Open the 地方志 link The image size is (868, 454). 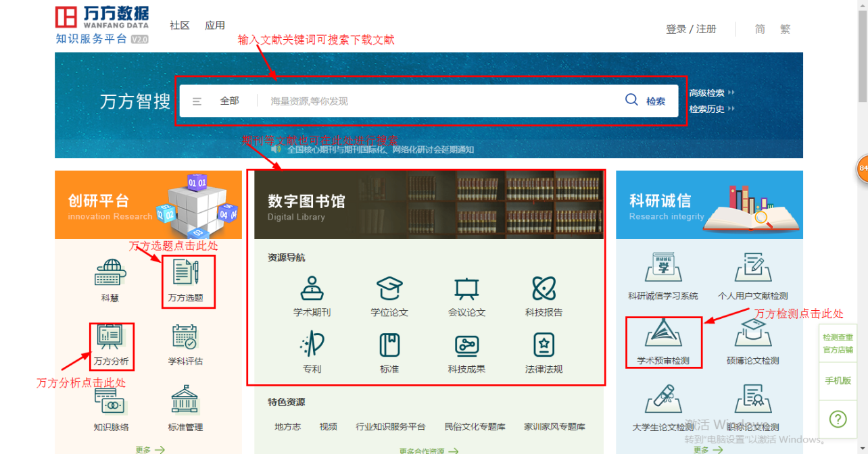pos(287,427)
